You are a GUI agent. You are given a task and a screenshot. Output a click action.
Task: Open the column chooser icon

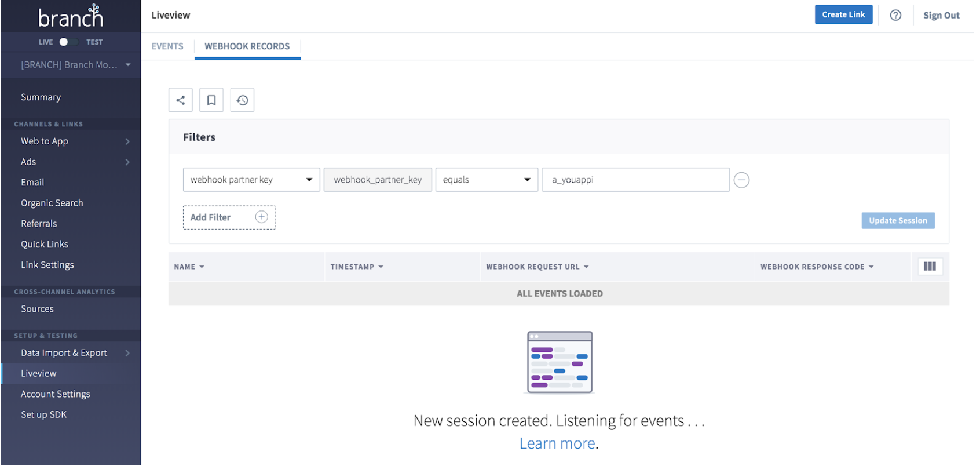point(930,267)
